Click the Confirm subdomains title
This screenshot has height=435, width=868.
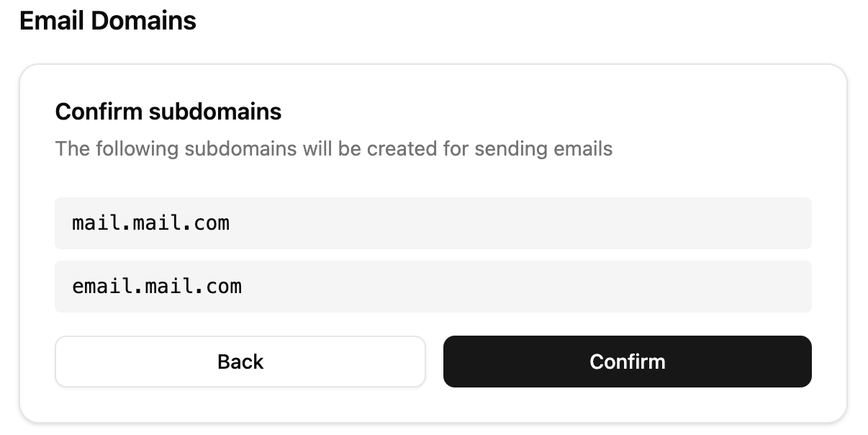168,112
